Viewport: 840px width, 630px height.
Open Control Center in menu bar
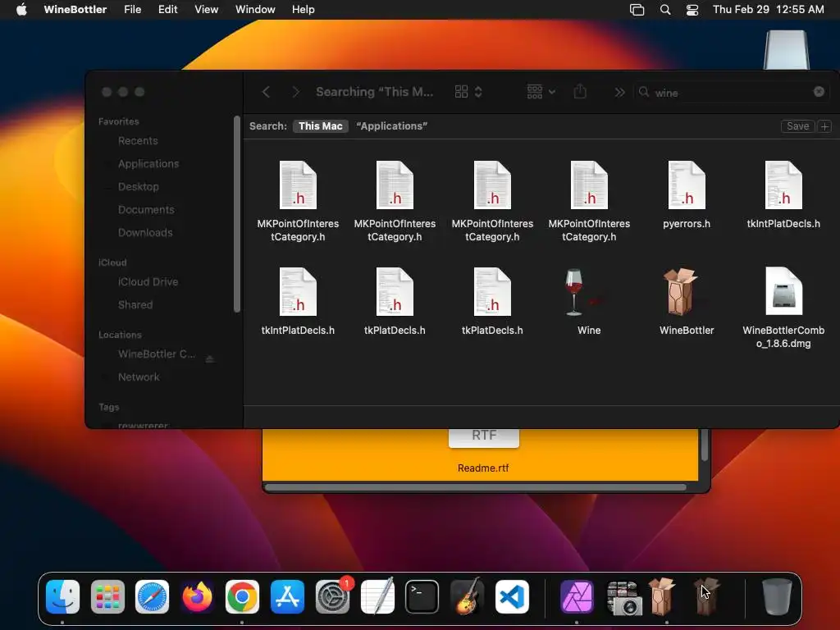tap(692, 10)
